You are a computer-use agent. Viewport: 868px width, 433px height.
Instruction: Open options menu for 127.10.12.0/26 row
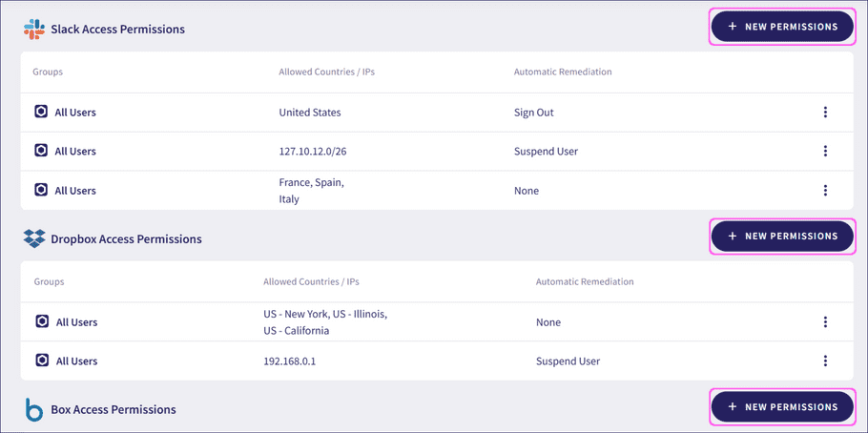click(825, 151)
